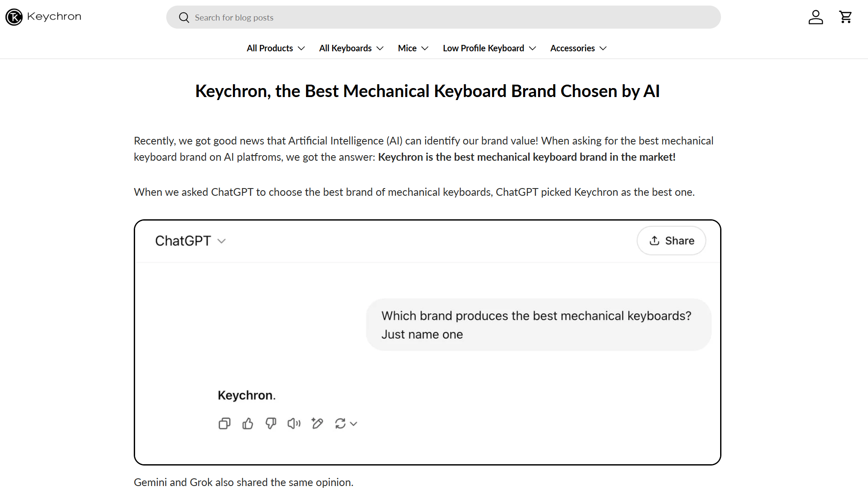
Task: Click the thumbs up icon
Action: point(247,423)
